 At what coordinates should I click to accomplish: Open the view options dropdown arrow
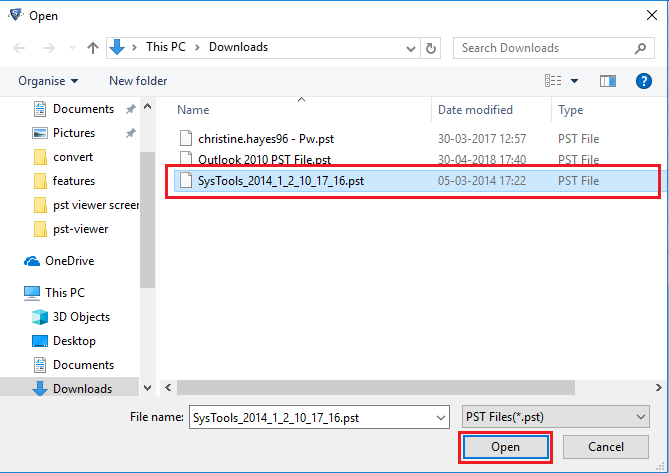click(574, 81)
